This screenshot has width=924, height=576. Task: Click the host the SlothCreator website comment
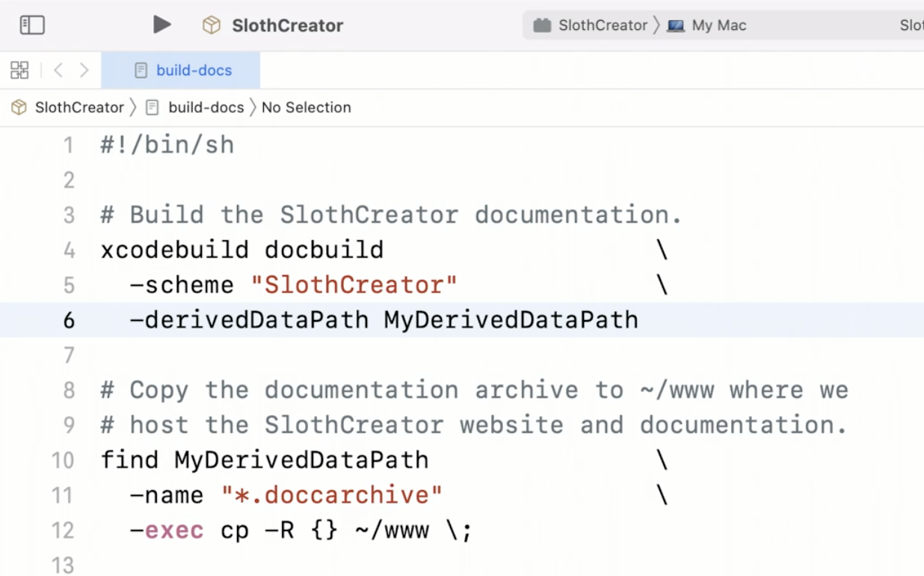coord(475,426)
